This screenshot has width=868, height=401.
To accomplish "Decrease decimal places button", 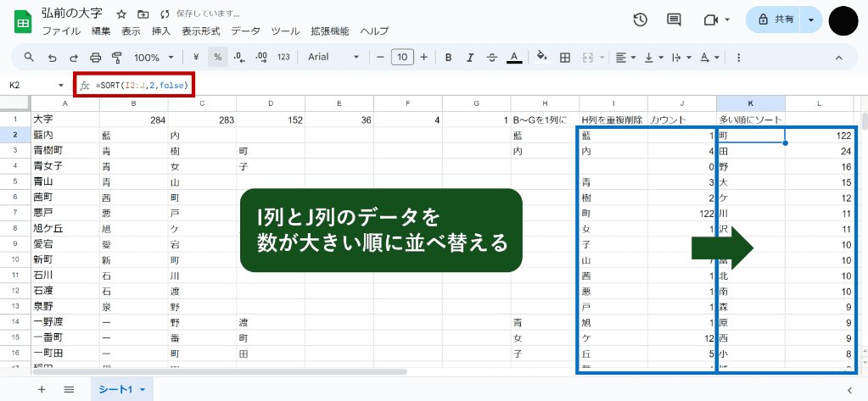I will 239,57.
